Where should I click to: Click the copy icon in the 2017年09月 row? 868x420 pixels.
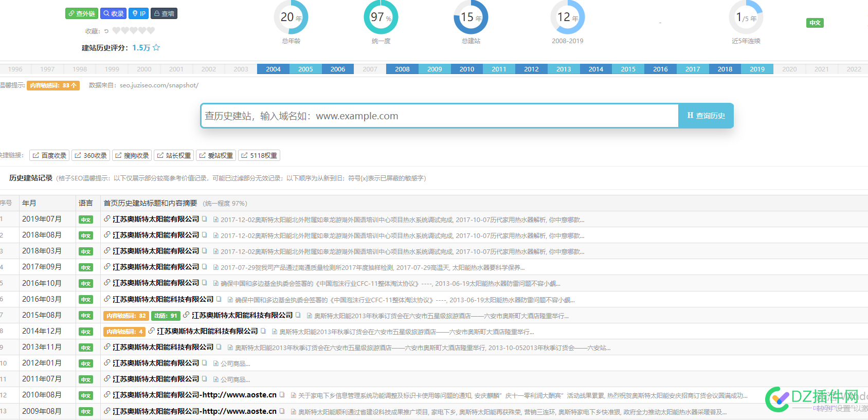tap(205, 267)
